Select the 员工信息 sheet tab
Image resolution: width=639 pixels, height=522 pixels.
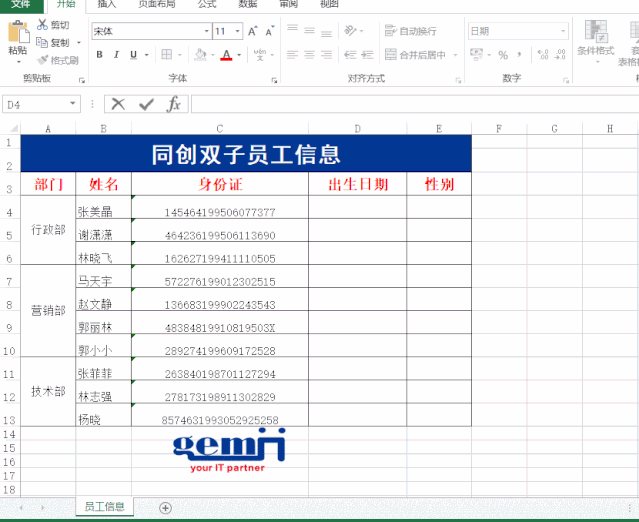(104, 507)
